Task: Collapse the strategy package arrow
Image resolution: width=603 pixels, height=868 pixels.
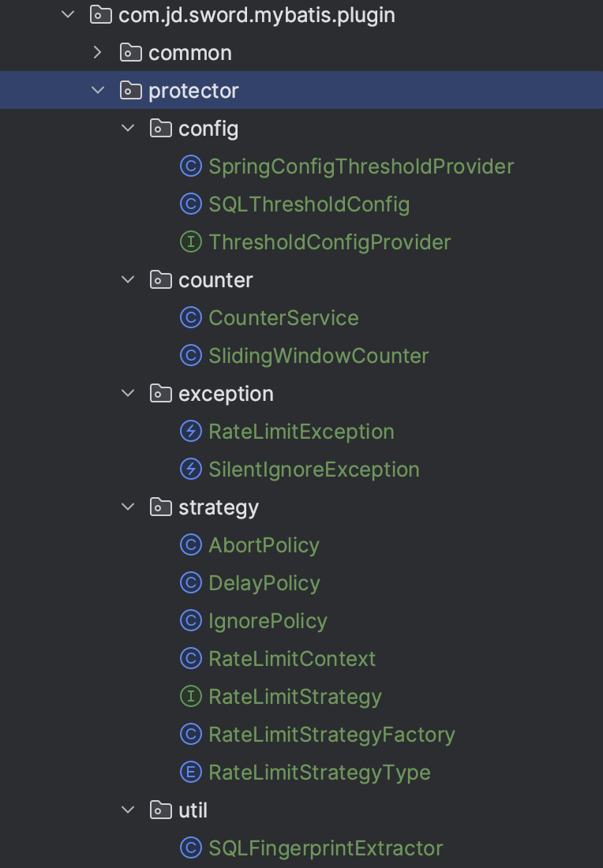Action: [x=128, y=507]
